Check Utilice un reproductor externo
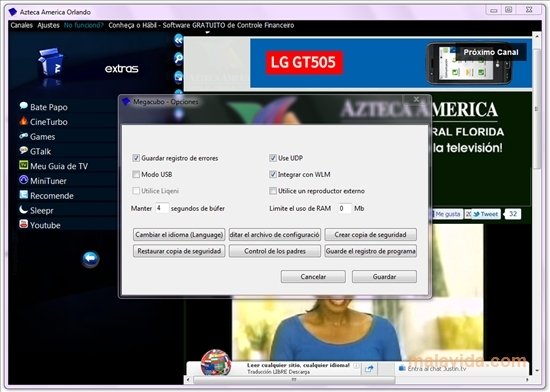 click(x=273, y=191)
